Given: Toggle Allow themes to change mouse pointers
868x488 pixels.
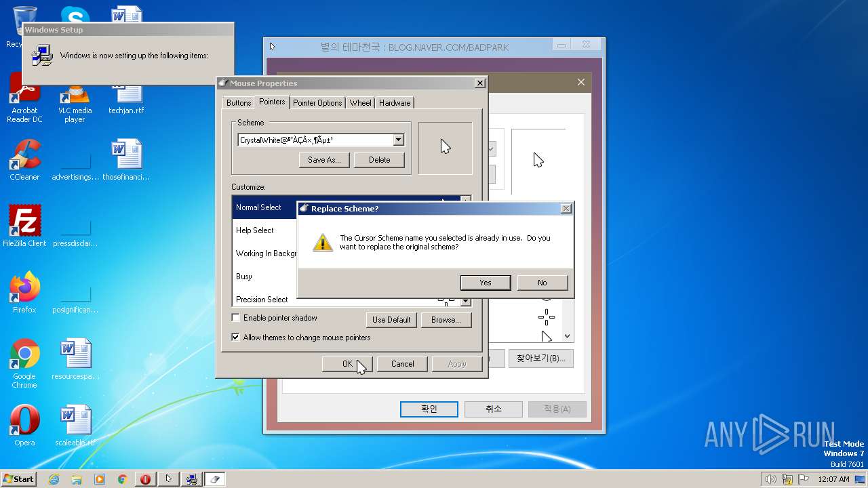Looking at the screenshot, I should point(236,338).
